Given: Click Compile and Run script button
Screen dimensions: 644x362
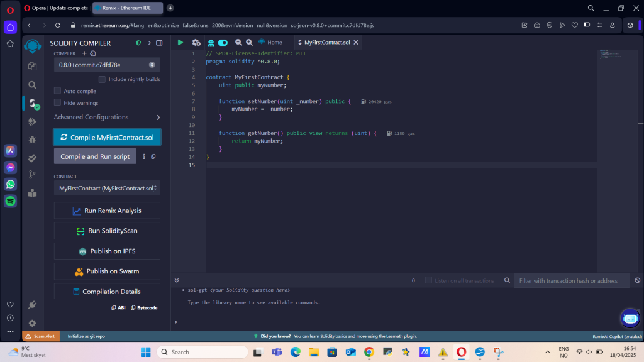Looking at the screenshot, I should [x=95, y=156].
